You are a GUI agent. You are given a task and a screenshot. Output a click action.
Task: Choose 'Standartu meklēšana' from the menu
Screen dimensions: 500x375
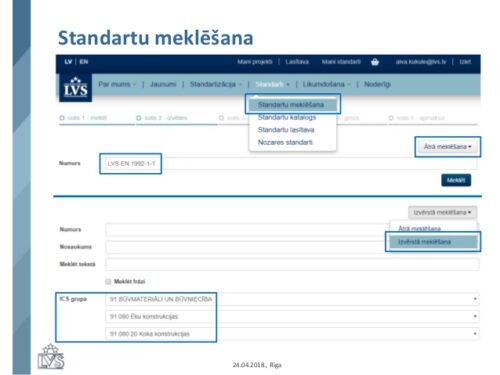293,105
